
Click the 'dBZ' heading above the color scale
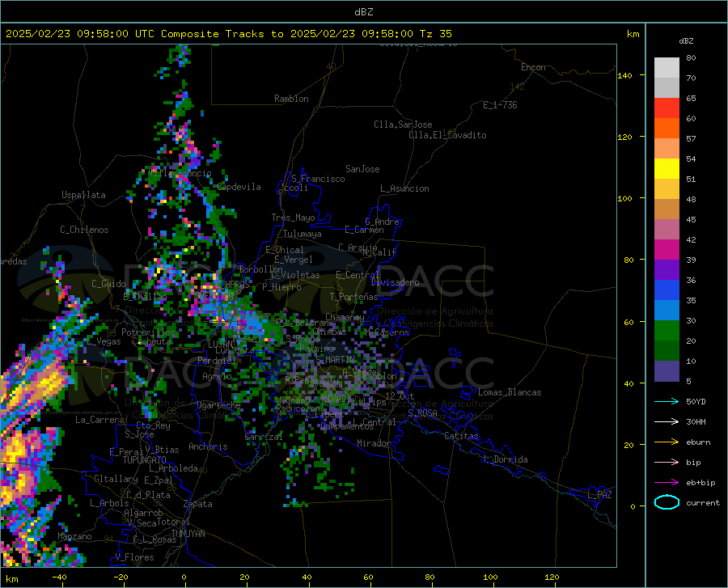coord(686,40)
